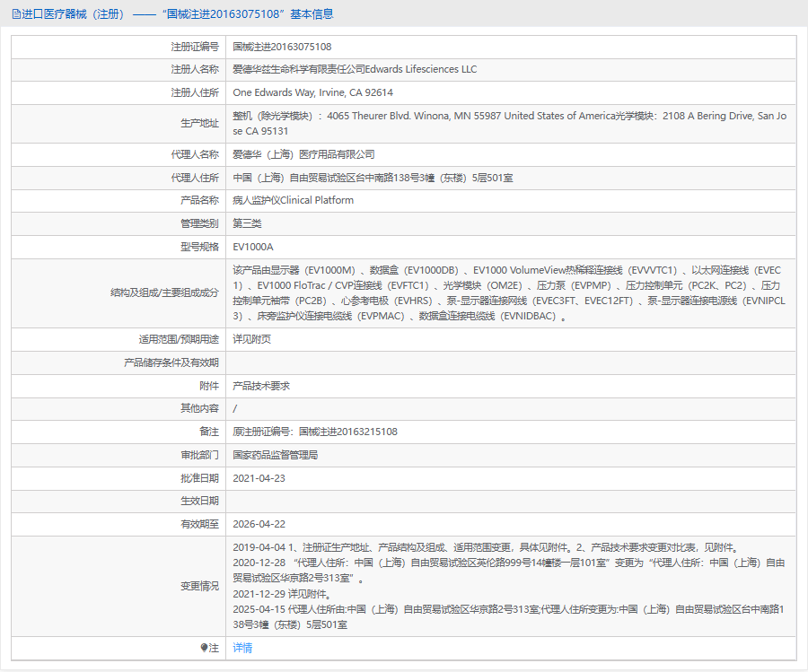Click the 结构及组成/主要组成成分 label
This screenshot has width=808, height=672.
[164, 293]
